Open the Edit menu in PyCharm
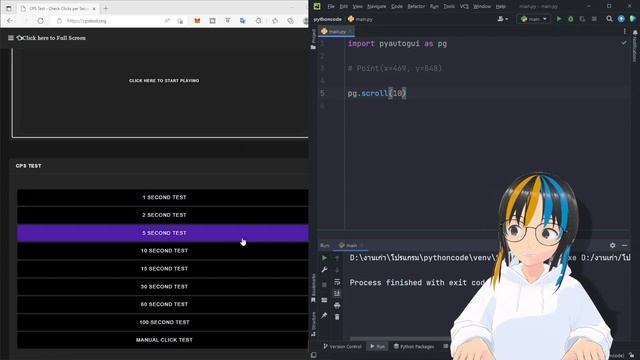 pyautogui.click(x=344, y=7)
